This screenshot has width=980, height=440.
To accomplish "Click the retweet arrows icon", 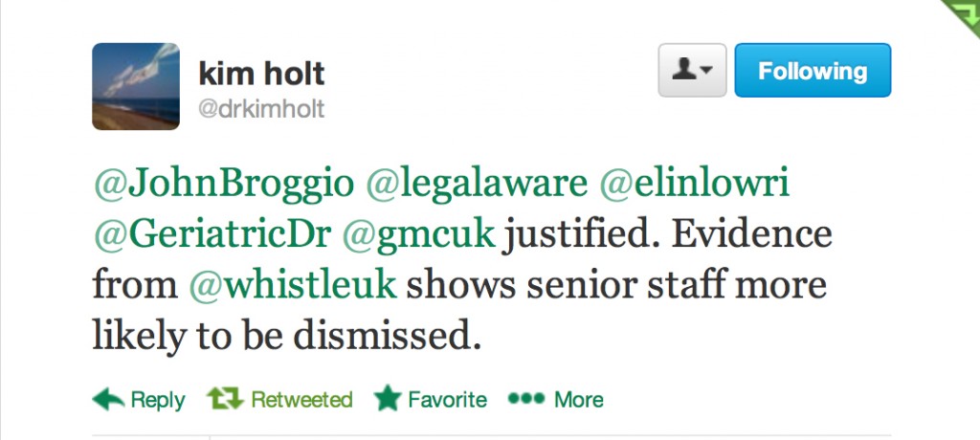I will pos(224,398).
